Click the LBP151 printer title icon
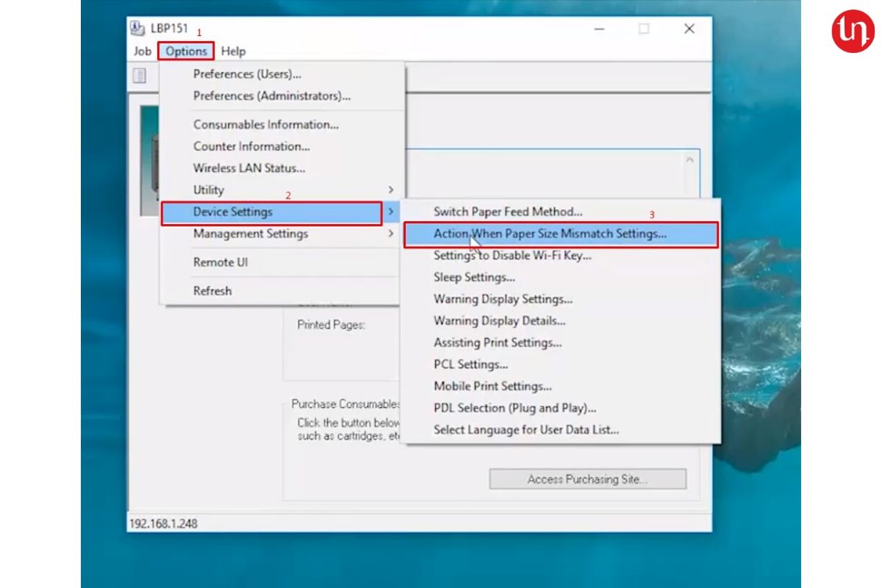882x588 pixels. tap(137, 29)
